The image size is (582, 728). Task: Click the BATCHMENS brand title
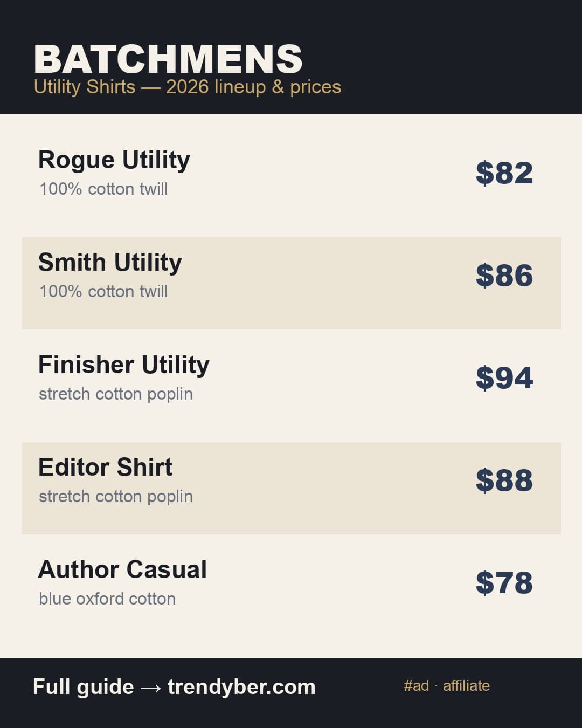[168, 59]
